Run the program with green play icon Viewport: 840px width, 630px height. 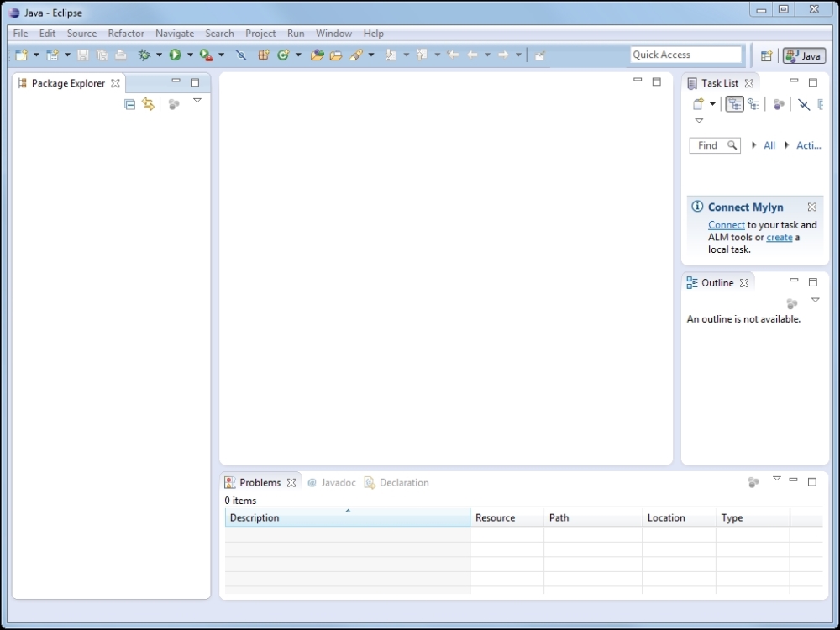click(176, 55)
